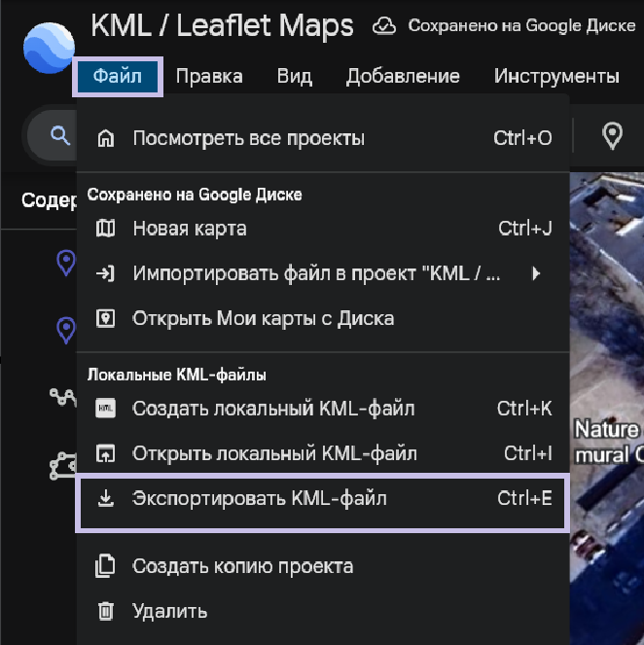Open the 'Вид' menu
The width and height of the screenshot is (644, 645).
[294, 76]
